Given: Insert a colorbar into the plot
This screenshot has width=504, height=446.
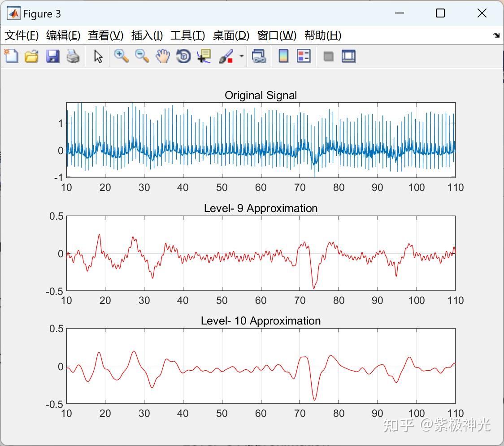Looking at the screenshot, I should tap(283, 56).
